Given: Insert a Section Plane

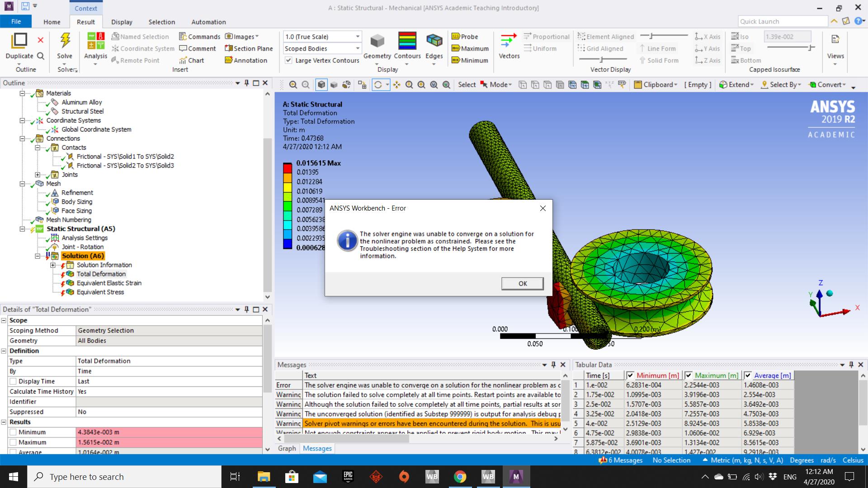Looking at the screenshot, I should click(x=249, y=48).
